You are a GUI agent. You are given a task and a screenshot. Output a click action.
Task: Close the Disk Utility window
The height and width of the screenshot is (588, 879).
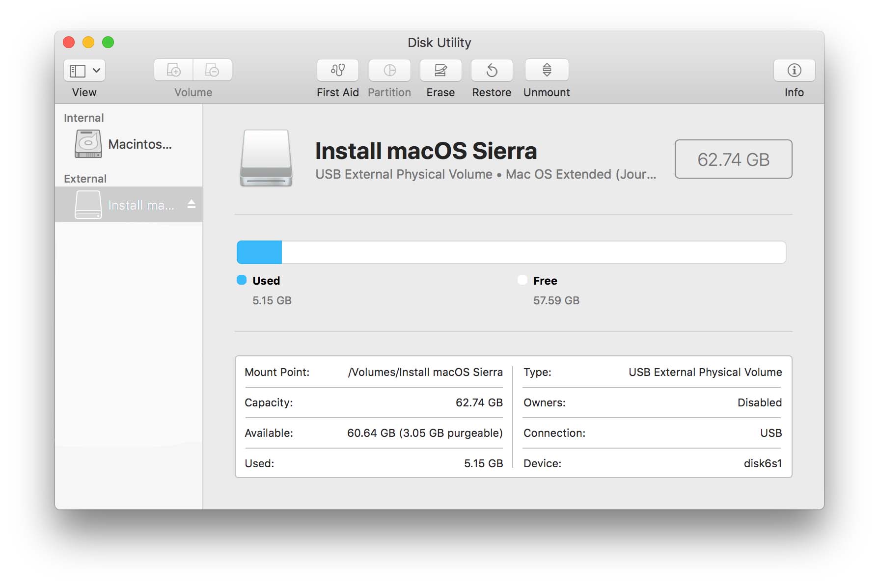[x=69, y=42]
